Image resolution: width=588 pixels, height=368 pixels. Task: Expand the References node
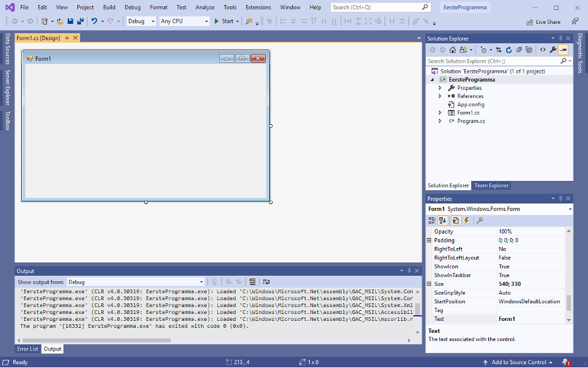[440, 96]
